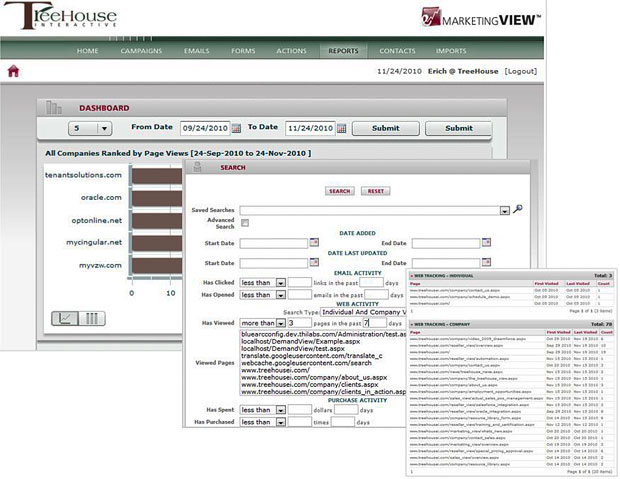Open the From Date calendar picker
Screen dimensions: 620x479
tap(236, 128)
